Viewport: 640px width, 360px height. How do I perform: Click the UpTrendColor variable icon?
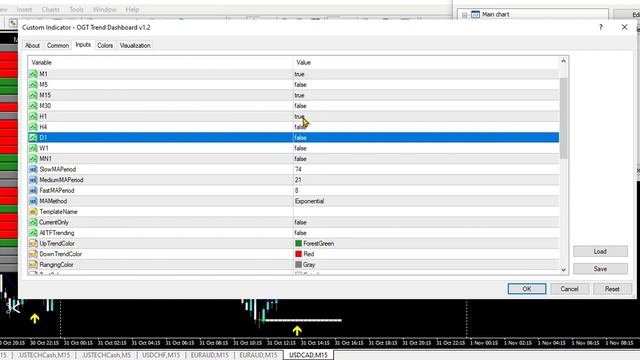[x=33, y=244]
